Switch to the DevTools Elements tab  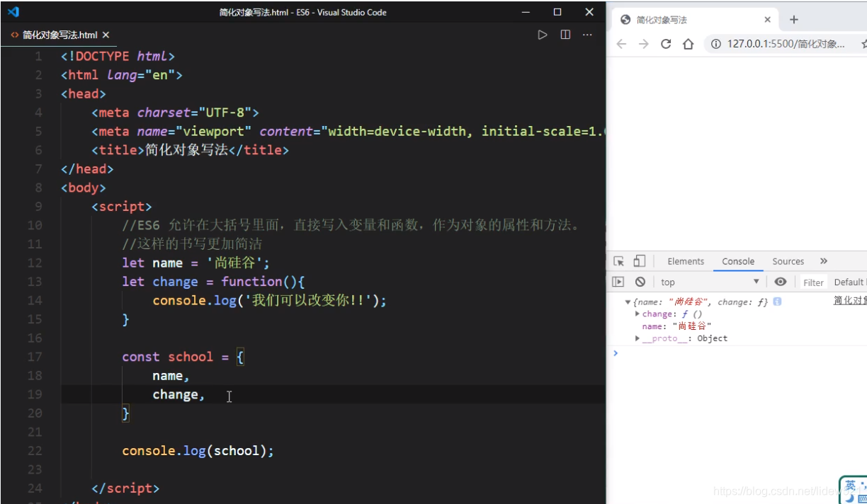[x=686, y=261]
